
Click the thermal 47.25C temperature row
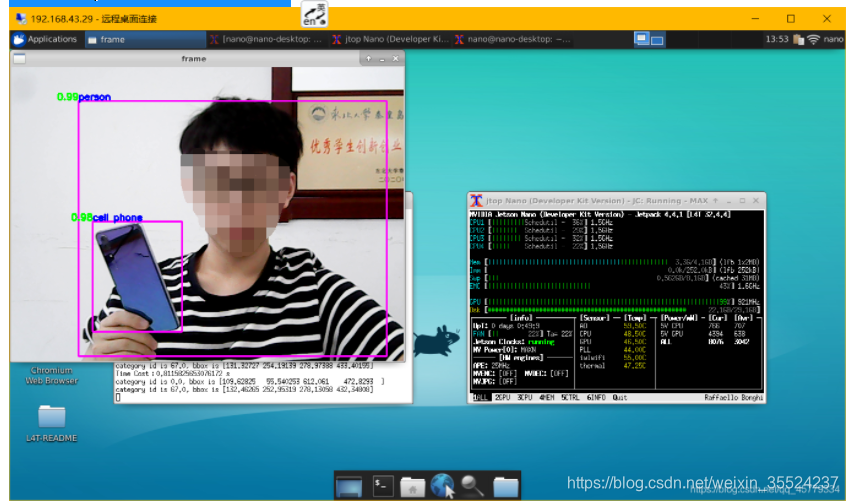click(x=613, y=366)
